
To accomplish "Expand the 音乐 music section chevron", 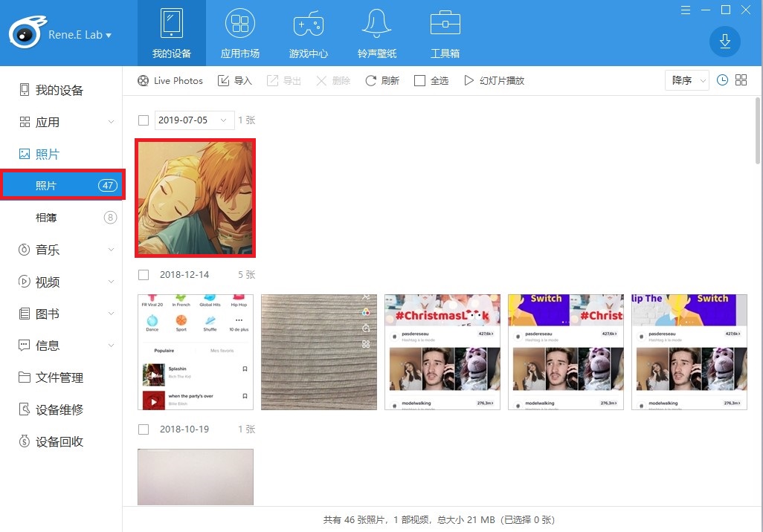I will point(111,250).
